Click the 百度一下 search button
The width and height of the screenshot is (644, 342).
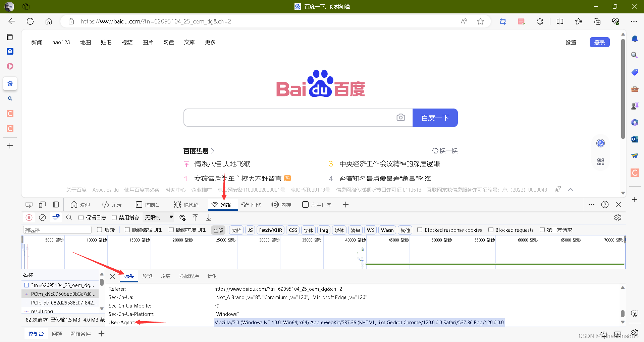click(x=435, y=118)
